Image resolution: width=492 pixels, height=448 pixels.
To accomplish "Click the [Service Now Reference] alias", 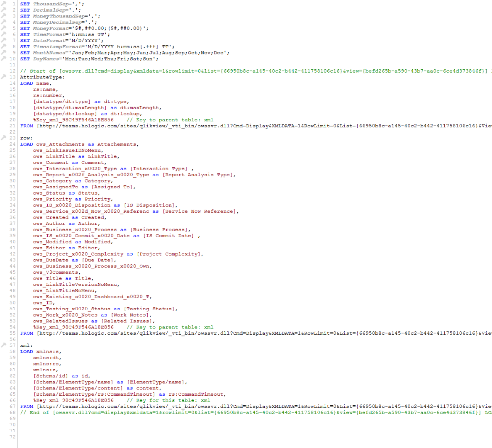I will pos(199,212).
